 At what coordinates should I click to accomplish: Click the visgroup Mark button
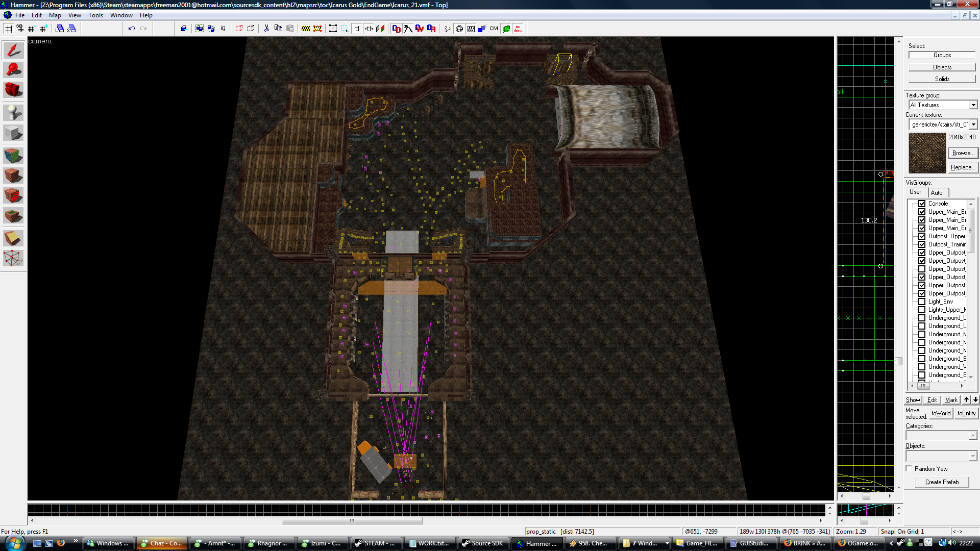(951, 400)
